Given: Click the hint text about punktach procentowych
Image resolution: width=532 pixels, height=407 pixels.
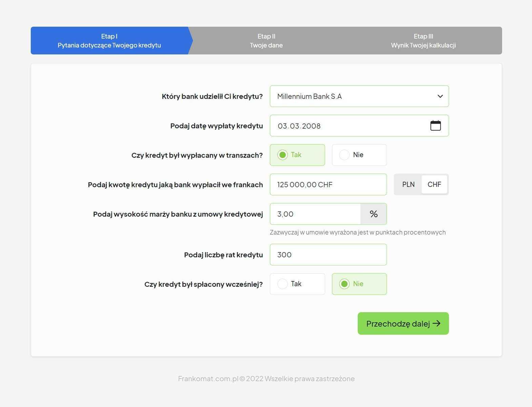Looking at the screenshot, I should coord(357,232).
